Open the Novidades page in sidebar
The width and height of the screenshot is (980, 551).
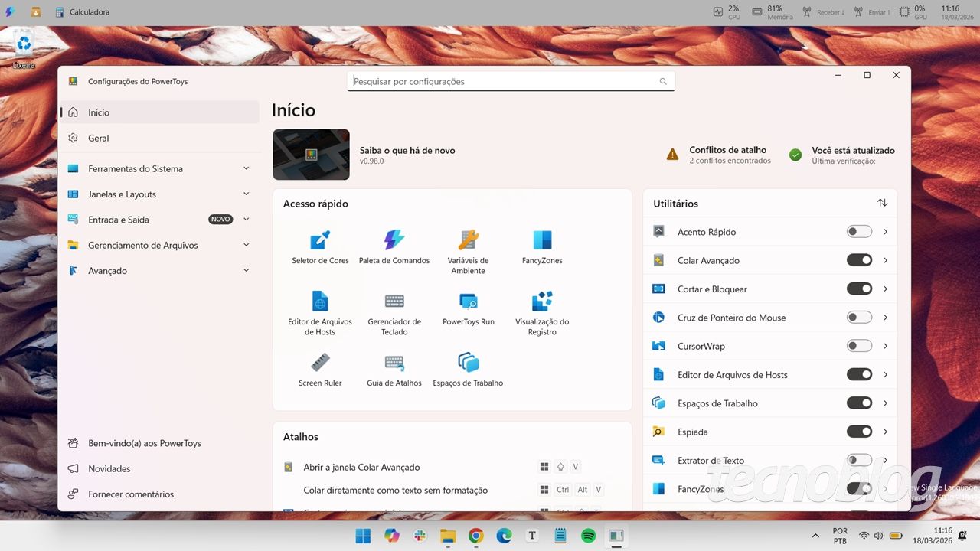point(158,468)
